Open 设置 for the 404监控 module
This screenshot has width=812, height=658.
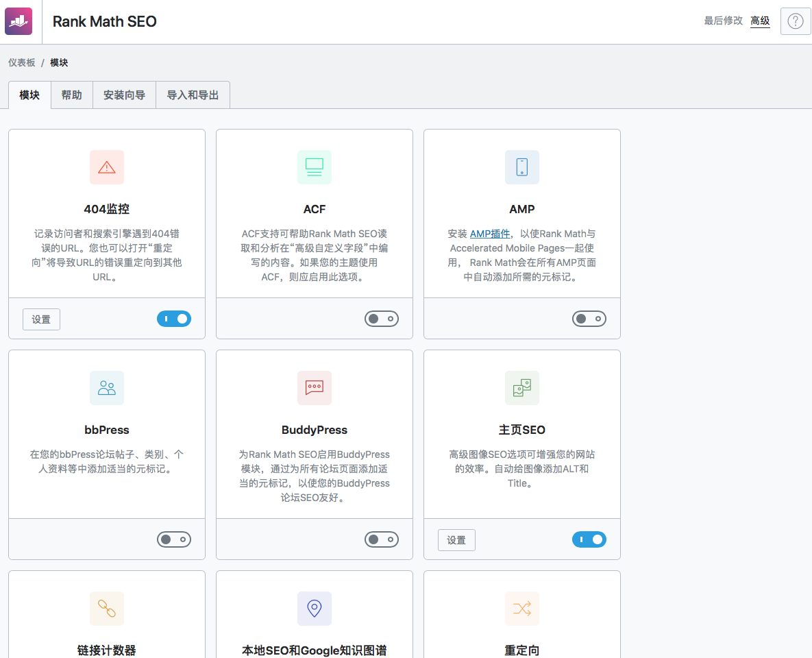click(x=41, y=319)
